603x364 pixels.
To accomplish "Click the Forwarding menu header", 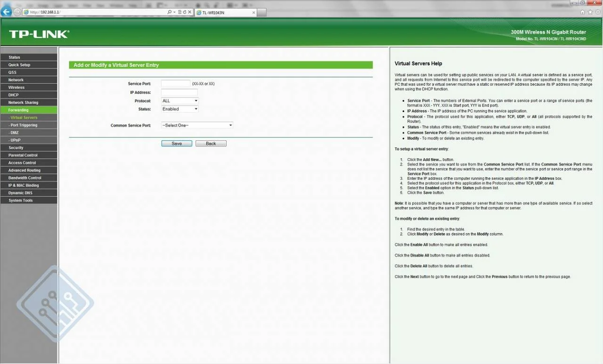I will (29, 110).
